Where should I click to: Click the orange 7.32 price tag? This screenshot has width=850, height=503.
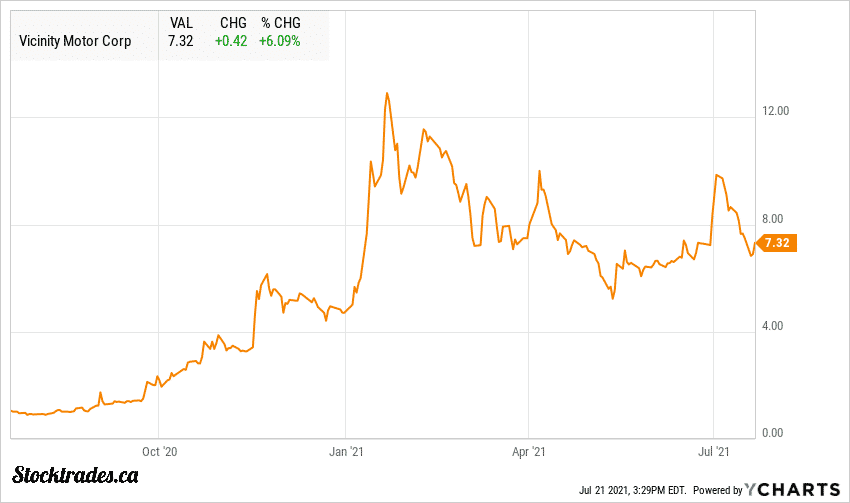pos(778,243)
